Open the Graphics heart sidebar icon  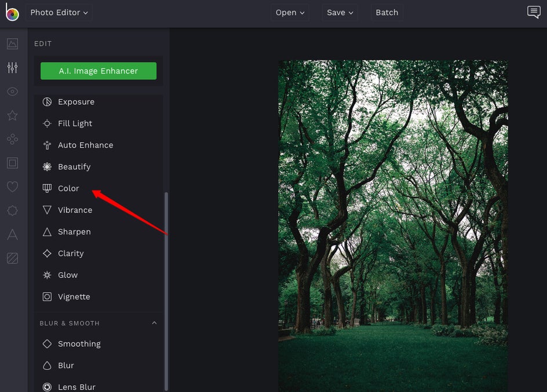click(13, 187)
